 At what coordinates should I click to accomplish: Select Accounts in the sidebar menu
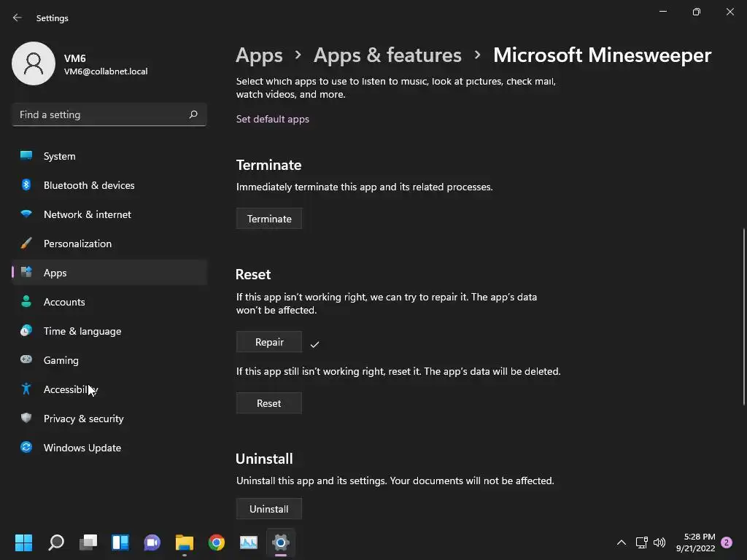pos(64,302)
